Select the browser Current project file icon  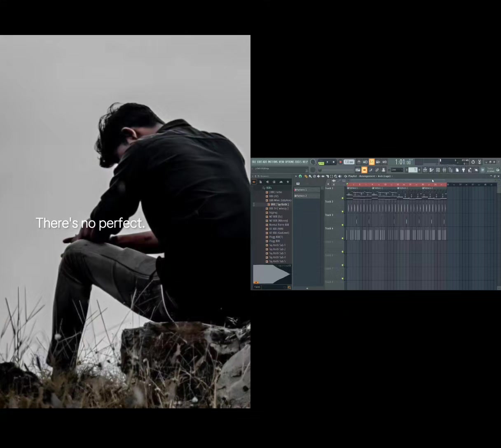pos(260,182)
